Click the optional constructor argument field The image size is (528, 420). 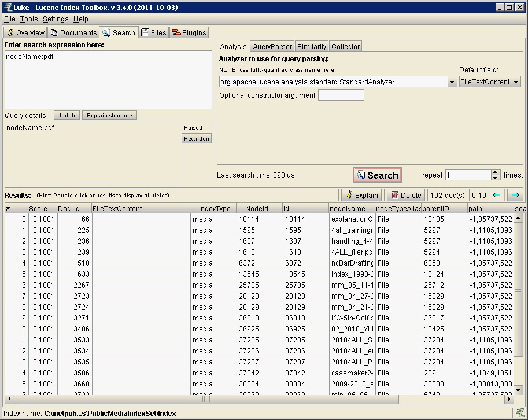[341, 95]
